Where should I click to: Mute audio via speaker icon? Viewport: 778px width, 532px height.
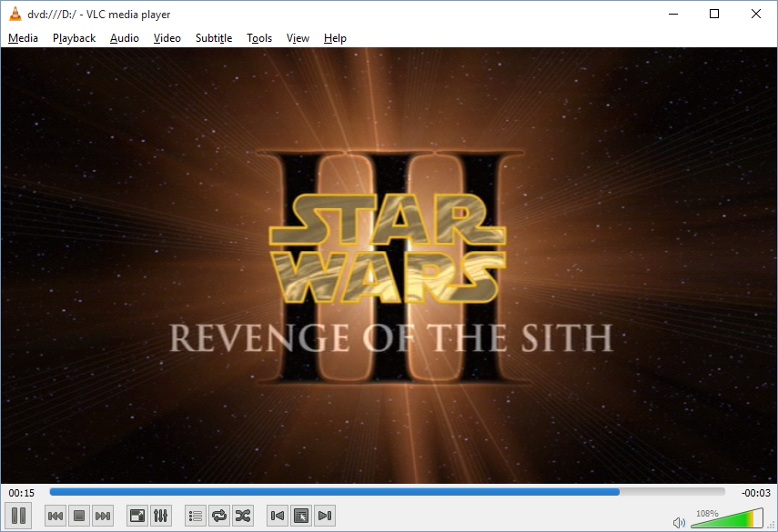679,522
